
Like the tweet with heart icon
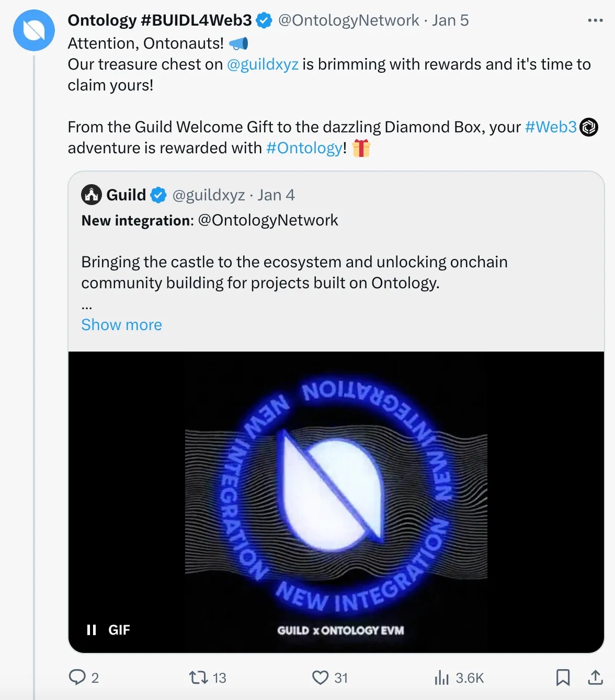(x=320, y=678)
